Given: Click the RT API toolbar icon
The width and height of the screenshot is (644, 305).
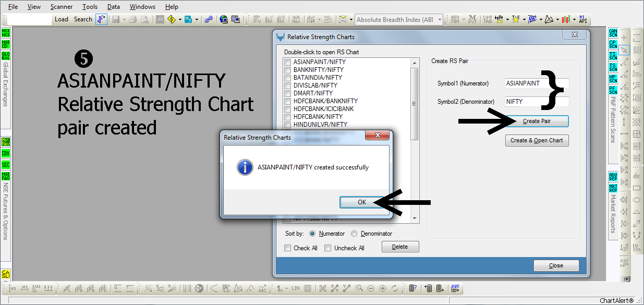Looking at the screenshot, I should click(583, 19).
